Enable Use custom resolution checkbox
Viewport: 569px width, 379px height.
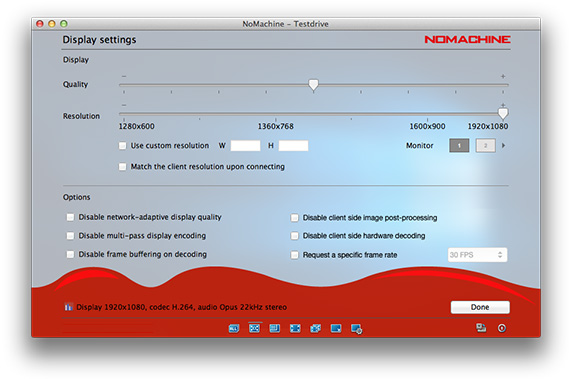click(x=122, y=146)
